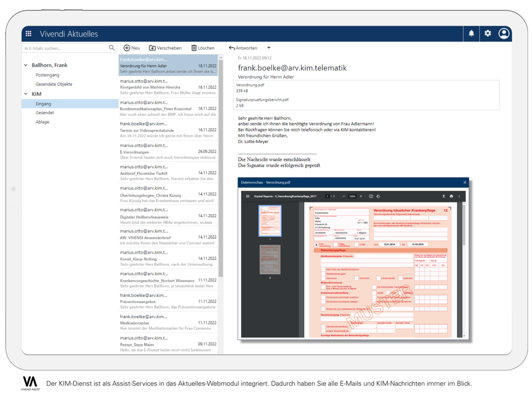
Task: Click the sender address frank.boelke@arv.kim.telematik heading
Action: [292, 68]
